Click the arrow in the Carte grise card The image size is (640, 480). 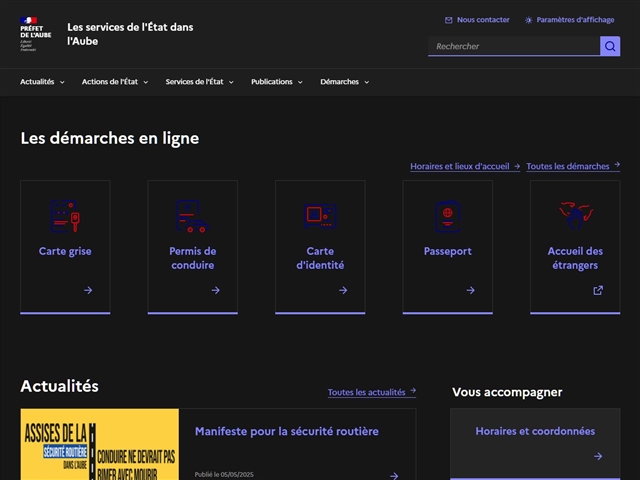(x=88, y=290)
